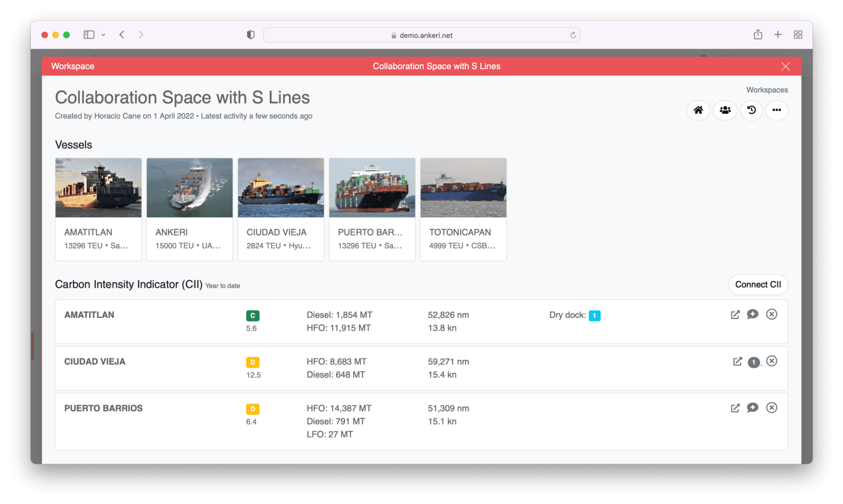Go forward in Safari

click(141, 35)
